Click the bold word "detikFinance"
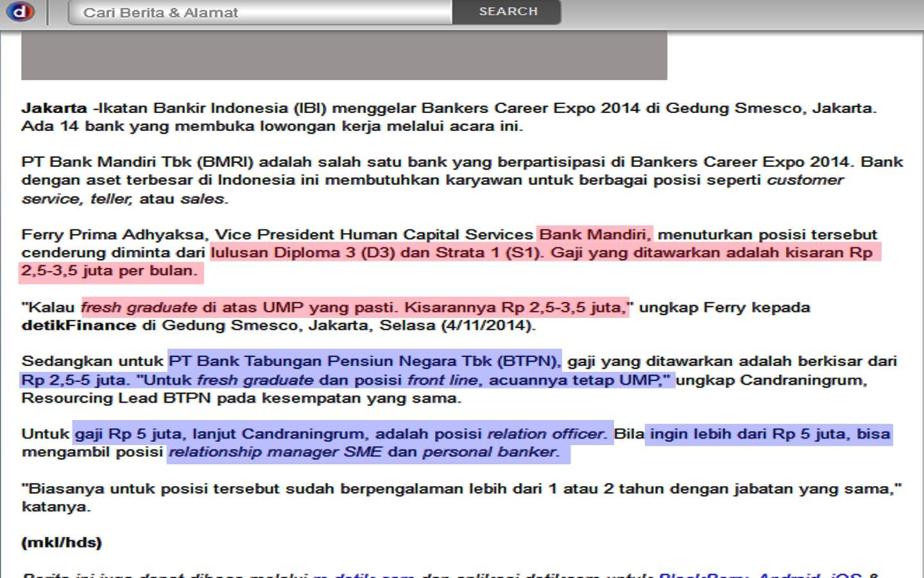Screen dimensions: 924x578 tap(78, 325)
